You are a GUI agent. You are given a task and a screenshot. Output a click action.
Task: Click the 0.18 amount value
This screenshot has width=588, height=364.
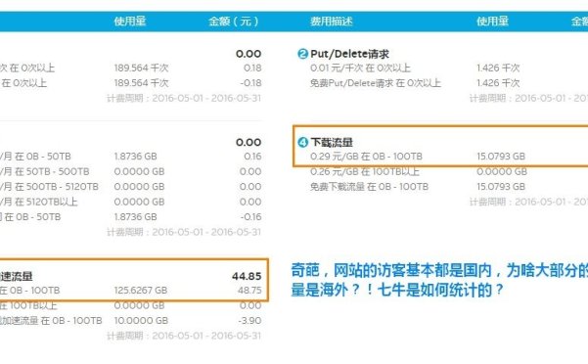tap(252, 68)
